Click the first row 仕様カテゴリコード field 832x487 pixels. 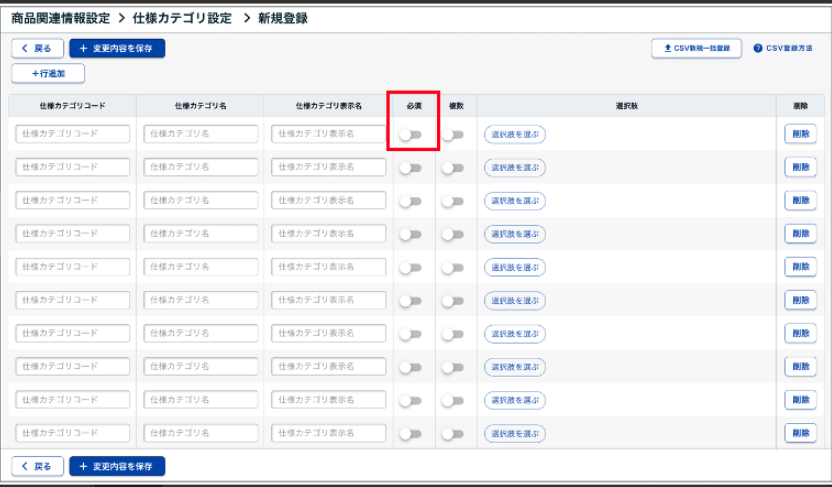pyautogui.click(x=73, y=134)
